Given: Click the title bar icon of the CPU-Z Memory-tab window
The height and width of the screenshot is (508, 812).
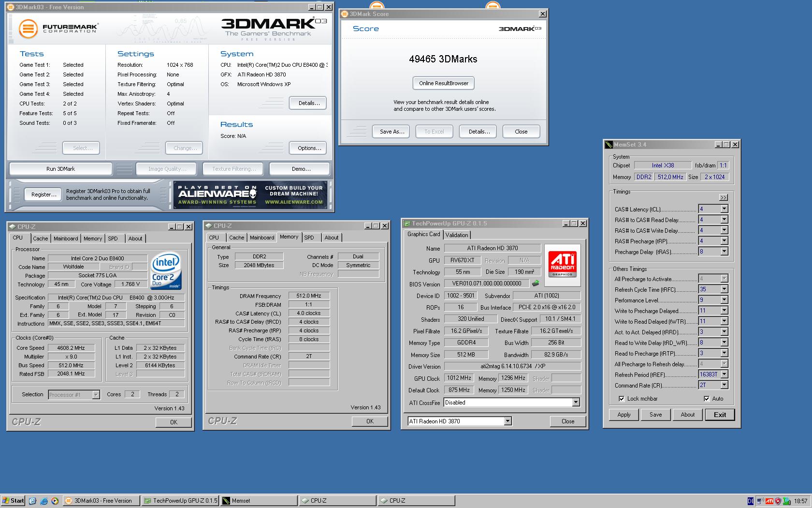Looking at the screenshot, I should click(209, 226).
